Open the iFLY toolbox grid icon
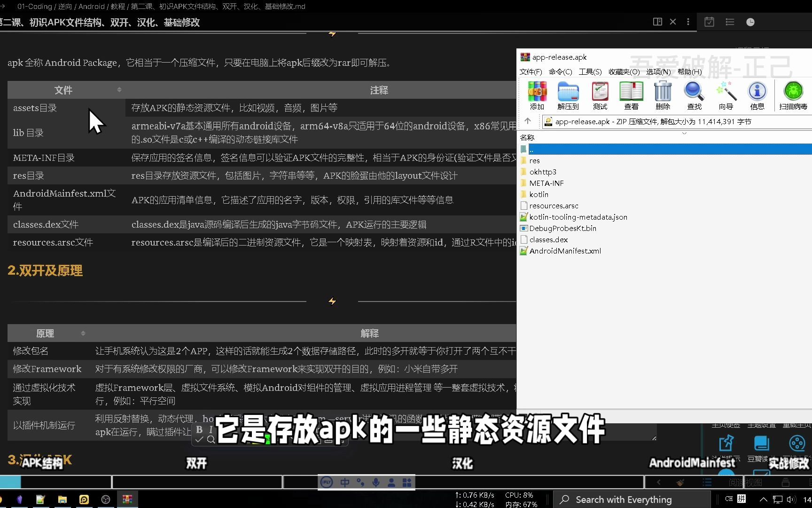812x508 pixels. click(407, 483)
